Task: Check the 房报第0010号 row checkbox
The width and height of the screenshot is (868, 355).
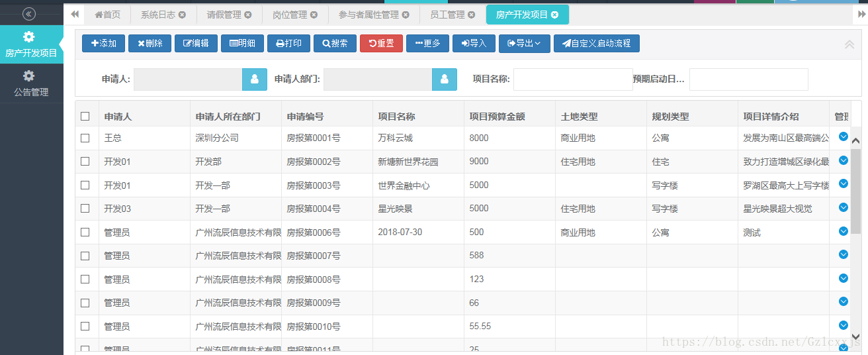Action: 85,326
